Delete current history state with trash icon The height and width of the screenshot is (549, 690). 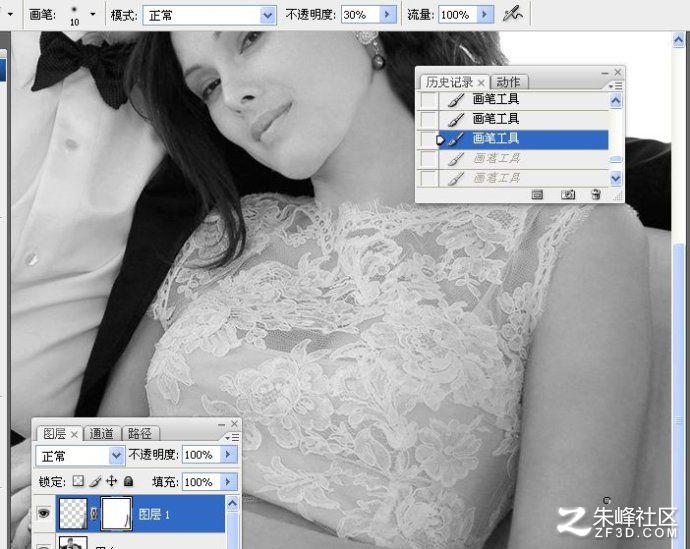[596, 194]
